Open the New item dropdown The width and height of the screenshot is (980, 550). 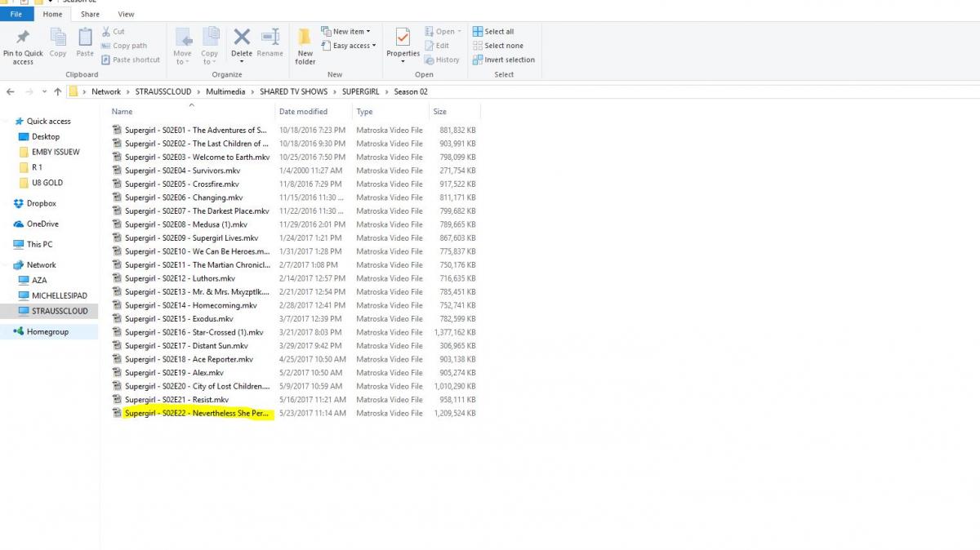(x=345, y=32)
